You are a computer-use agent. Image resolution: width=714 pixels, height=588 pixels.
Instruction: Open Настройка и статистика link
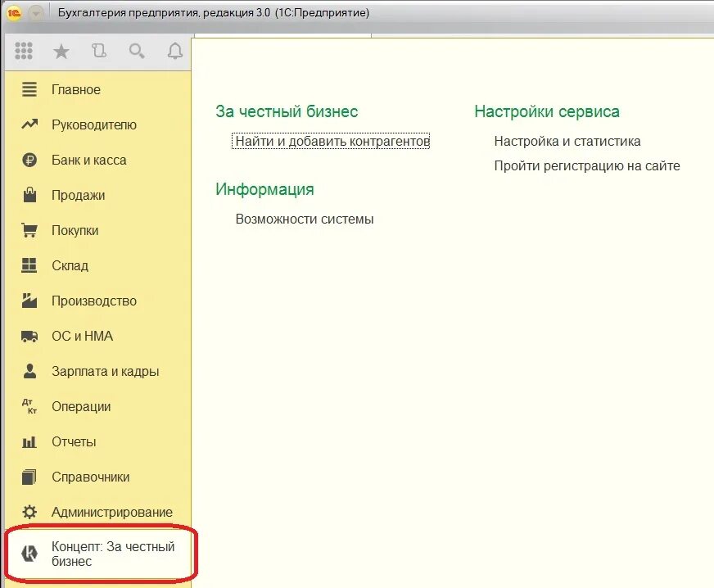point(567,141)
